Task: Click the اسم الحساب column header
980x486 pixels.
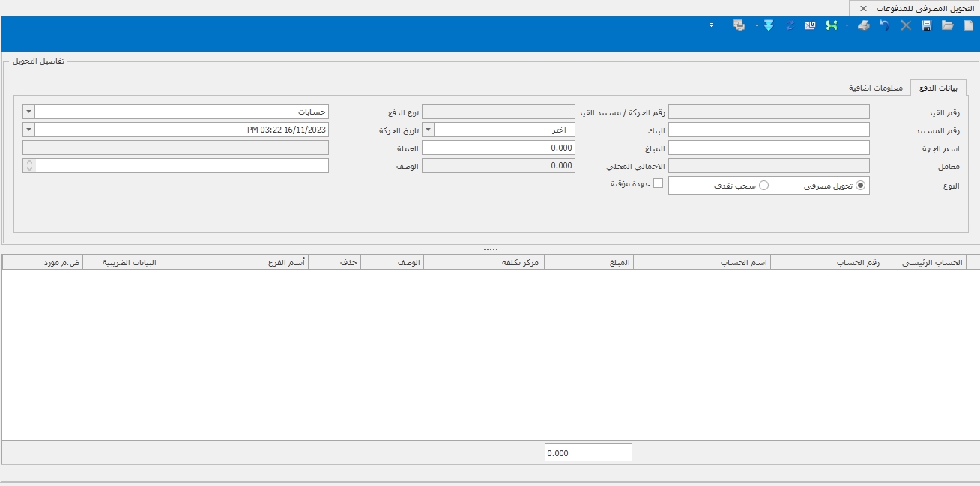Action: [701, 262]
